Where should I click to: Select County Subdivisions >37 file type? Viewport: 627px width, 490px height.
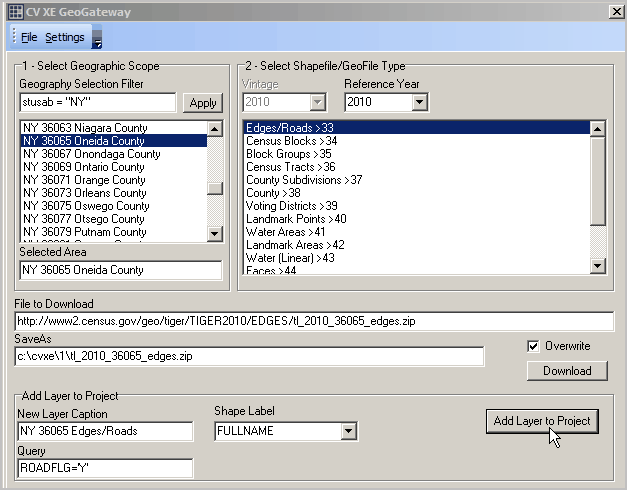tap(417, 180)
